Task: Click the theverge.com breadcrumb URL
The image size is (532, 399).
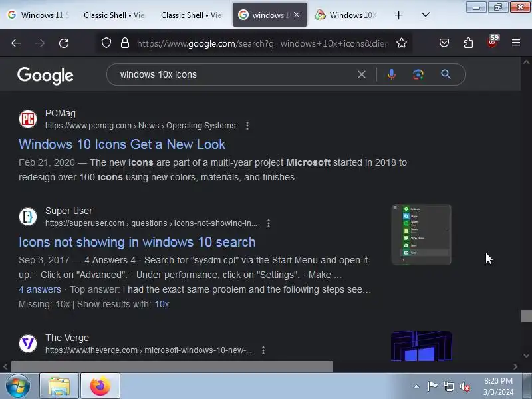Action: [x=148, y=350]
